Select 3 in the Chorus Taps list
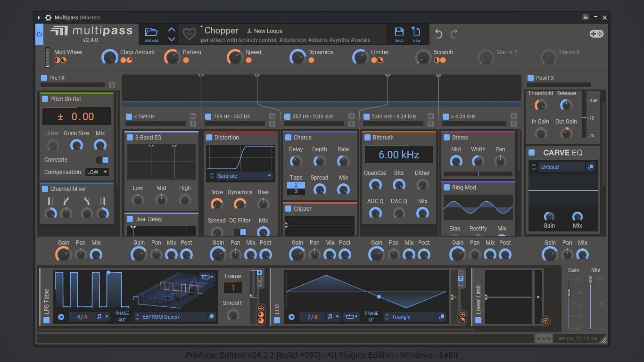Viewport: 644px width, 362px height. (296, 192)
